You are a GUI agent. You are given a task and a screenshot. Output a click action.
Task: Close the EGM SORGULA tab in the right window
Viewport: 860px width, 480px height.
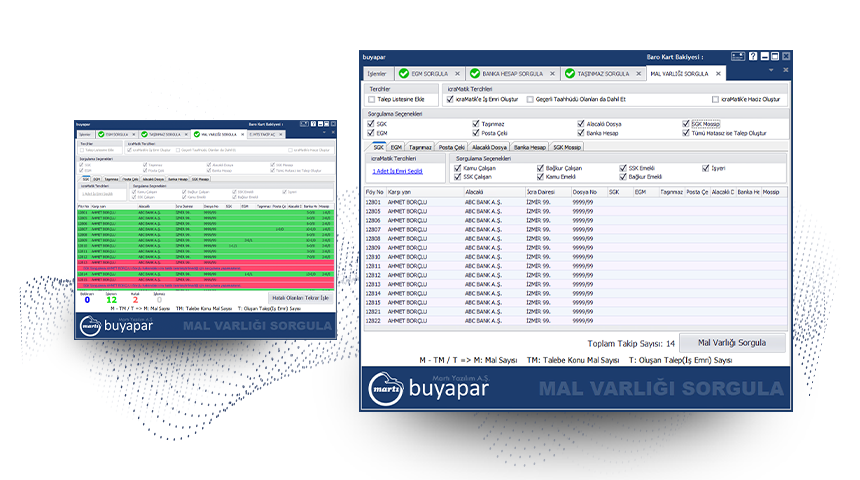tap(457, 74)
